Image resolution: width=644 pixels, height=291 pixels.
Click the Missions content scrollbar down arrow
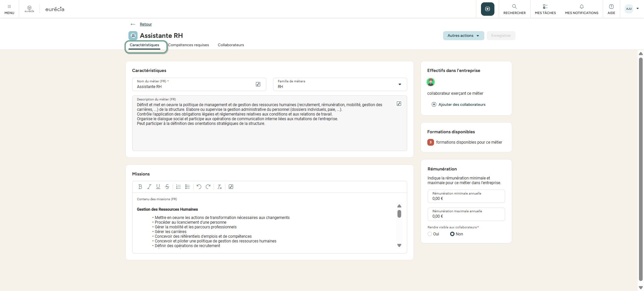point(399,245)
